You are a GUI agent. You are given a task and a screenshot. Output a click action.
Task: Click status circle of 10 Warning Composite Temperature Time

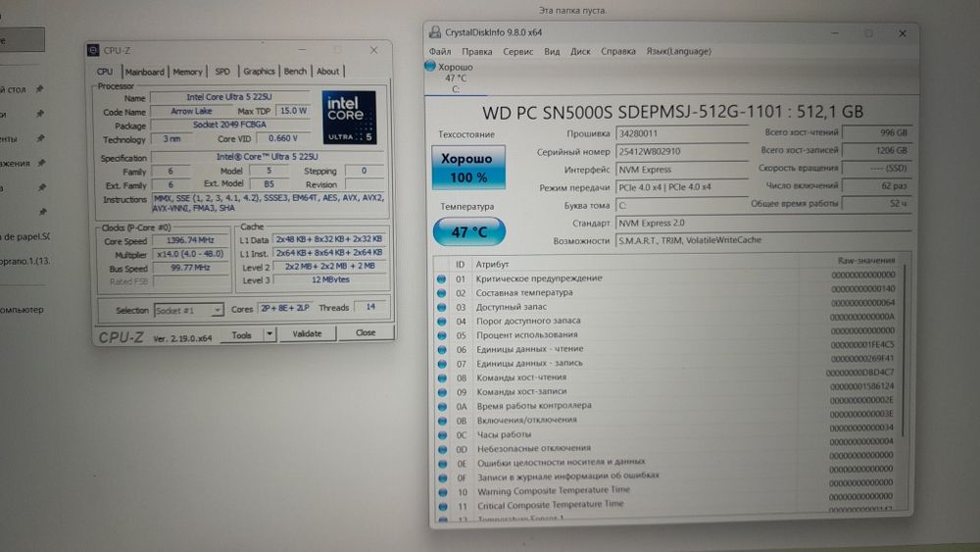tap(443, 492)
